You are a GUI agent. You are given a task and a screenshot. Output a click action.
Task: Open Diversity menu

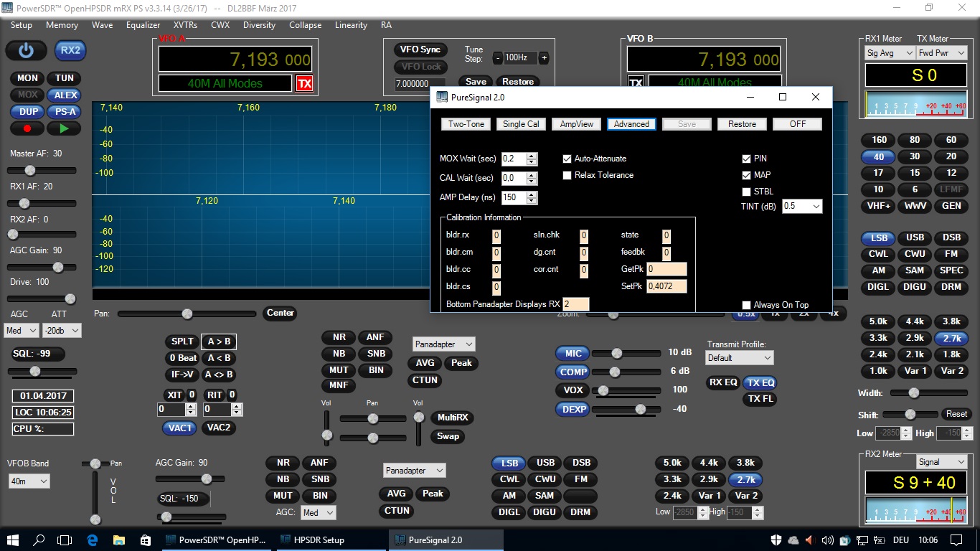(x=259, y=25)
